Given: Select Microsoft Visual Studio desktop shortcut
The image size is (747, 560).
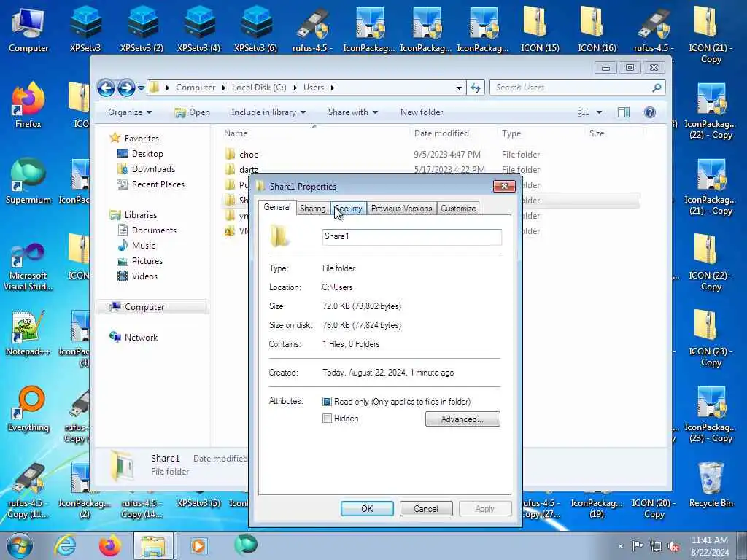Looking at the screenshot, I should coord(28,268).
